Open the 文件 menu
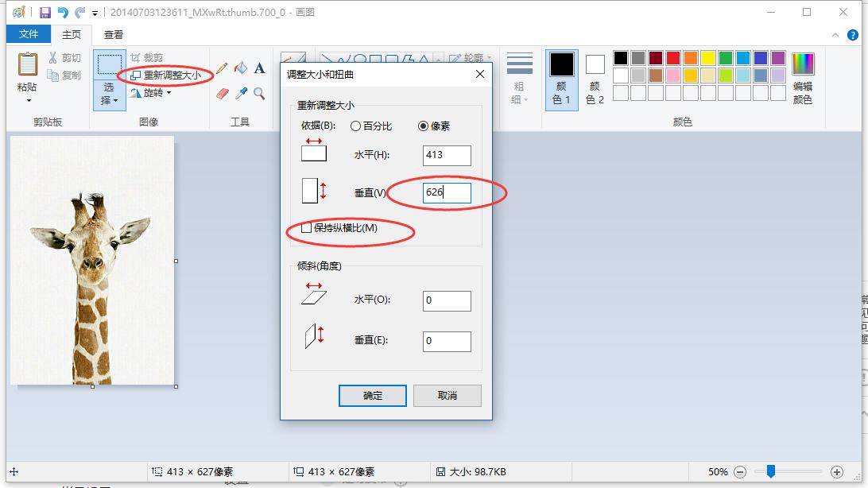This screenshot has width=868, height=488. tap(28, 34)
